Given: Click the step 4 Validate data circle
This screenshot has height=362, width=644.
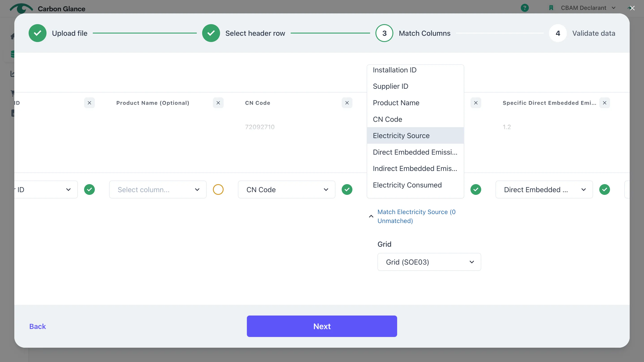Looking at the screenshot, I should (x=558, y=33).
